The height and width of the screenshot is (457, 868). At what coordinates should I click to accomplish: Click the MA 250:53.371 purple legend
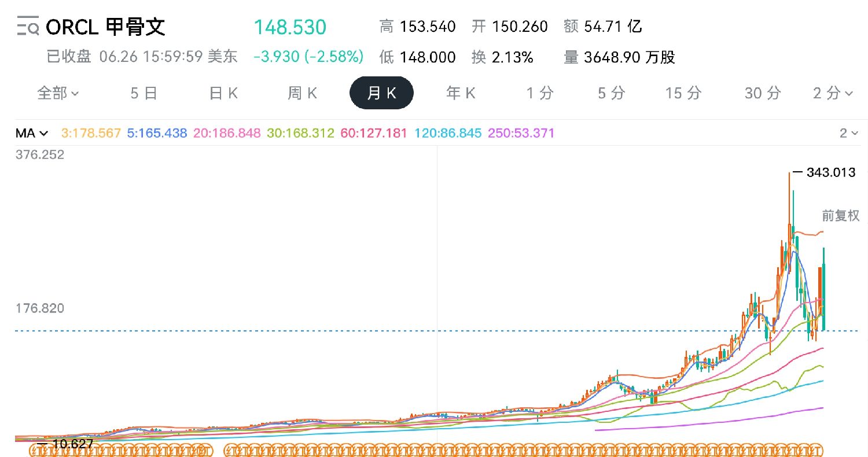(521, 134)
